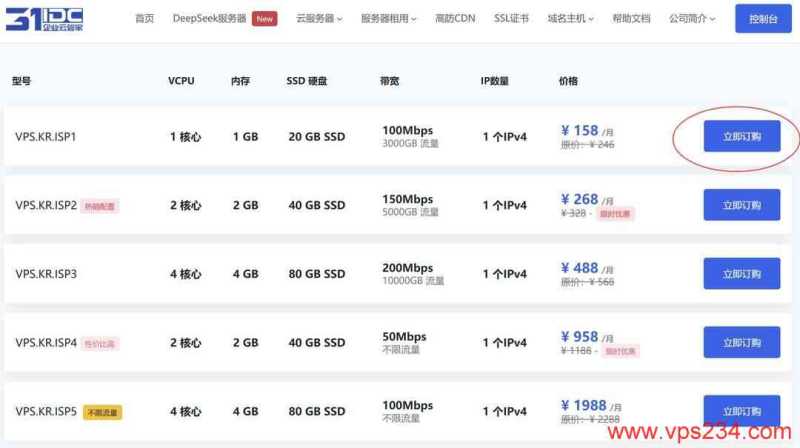Open the 公司简介 dropdown

tap(692, 18)
